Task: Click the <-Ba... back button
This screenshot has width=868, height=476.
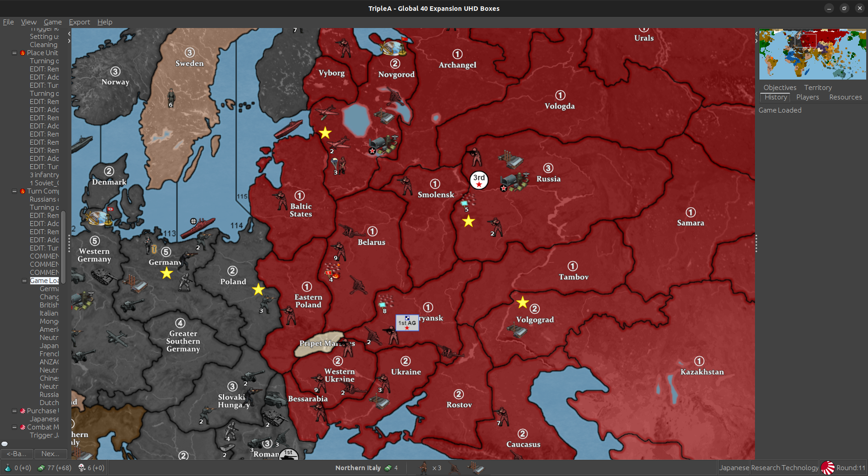Action: tap(17, 453)
